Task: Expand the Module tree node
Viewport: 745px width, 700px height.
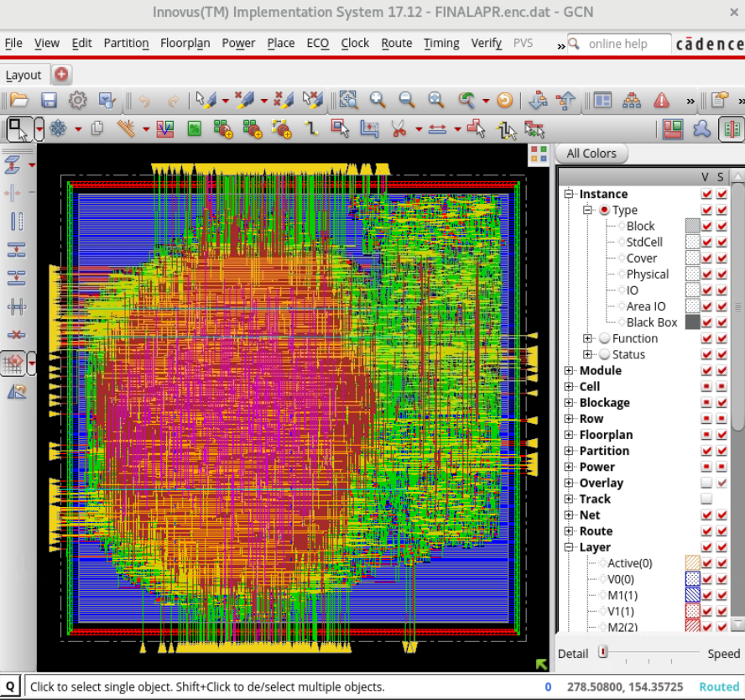Action: [x=569, y=371]
